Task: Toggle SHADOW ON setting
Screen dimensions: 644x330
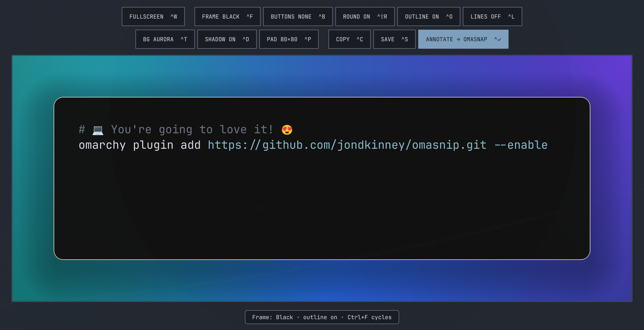Action: tap(227, 39)
